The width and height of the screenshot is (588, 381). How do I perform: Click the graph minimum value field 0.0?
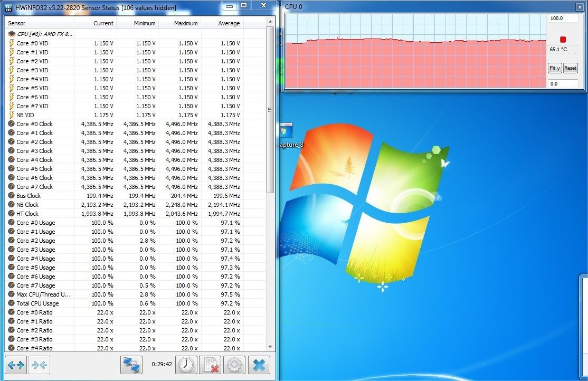pos(563,83)
